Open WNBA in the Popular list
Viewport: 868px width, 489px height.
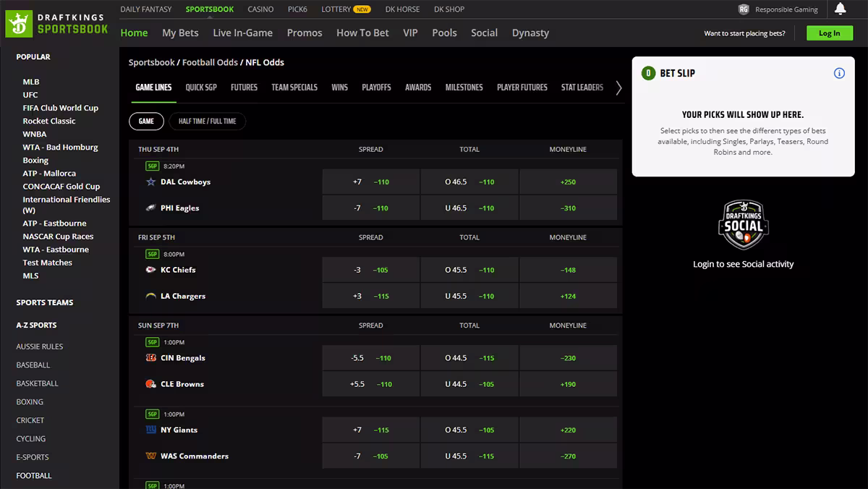coord(35,134)
